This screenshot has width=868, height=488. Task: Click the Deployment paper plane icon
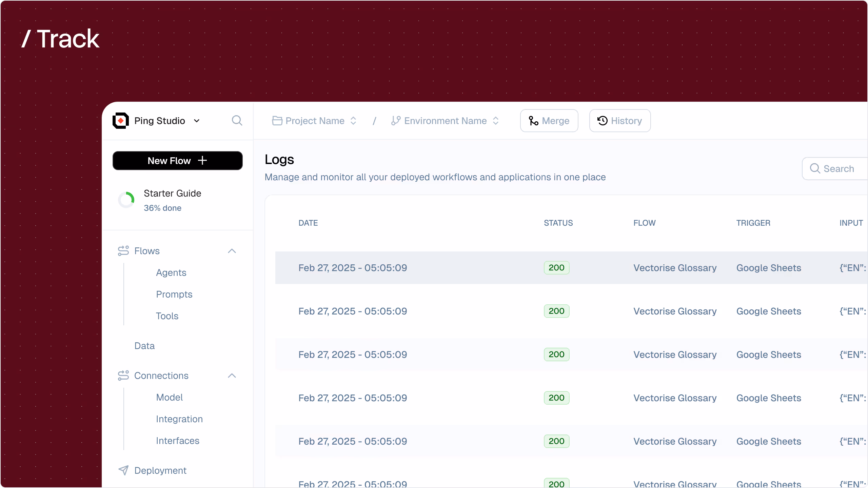click(x=123, y=470)
